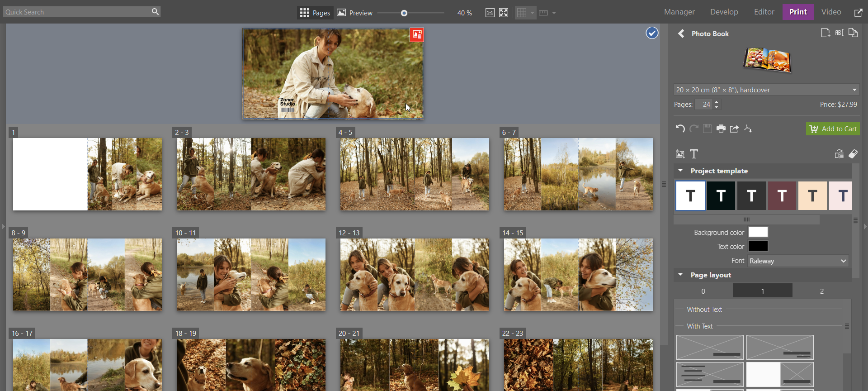This screenshot has height=391, width=868.
Task: Select page layout tab 2
Action: pyautogui.click(x=821, y=291)
